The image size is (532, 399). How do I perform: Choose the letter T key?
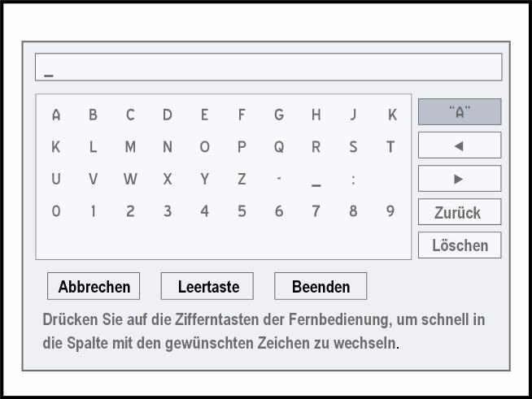[x=390, y=147]
